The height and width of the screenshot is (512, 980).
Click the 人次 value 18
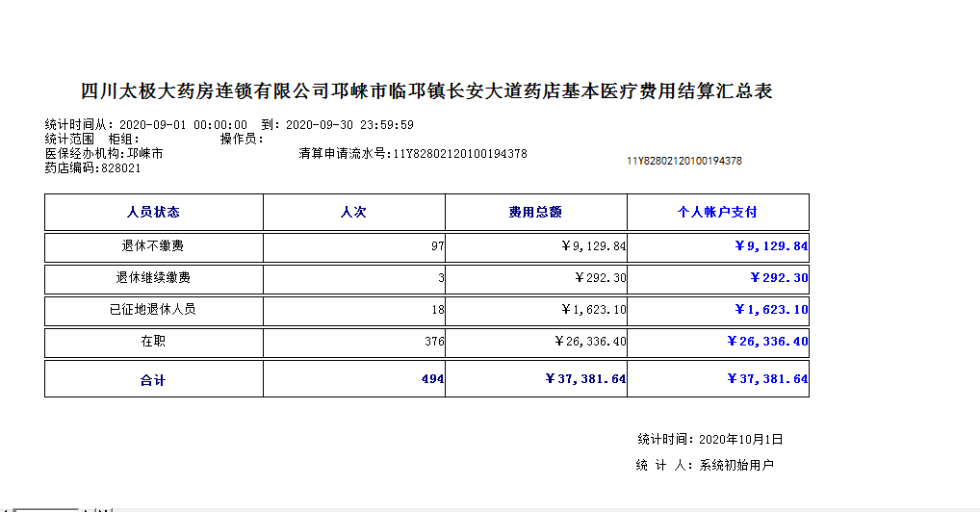tap(437, 310)
